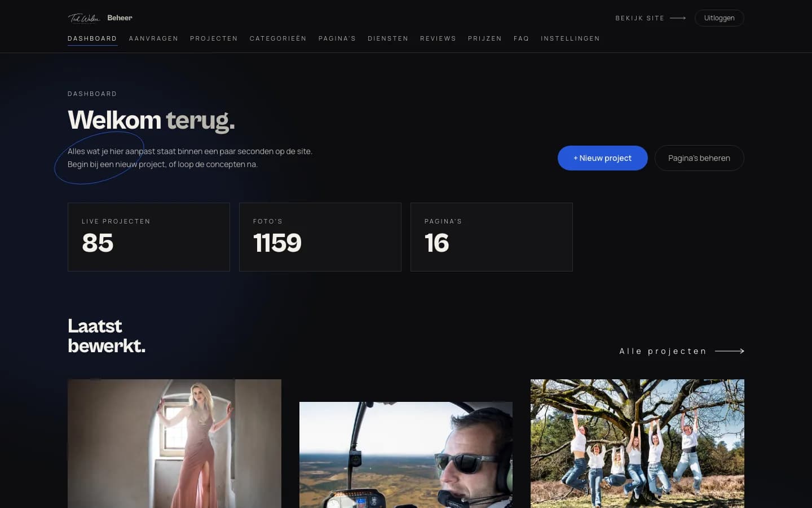Open the Reviews tab
Image resolution: width=812 pixels, height=508 pixels.
coord(438,38)
